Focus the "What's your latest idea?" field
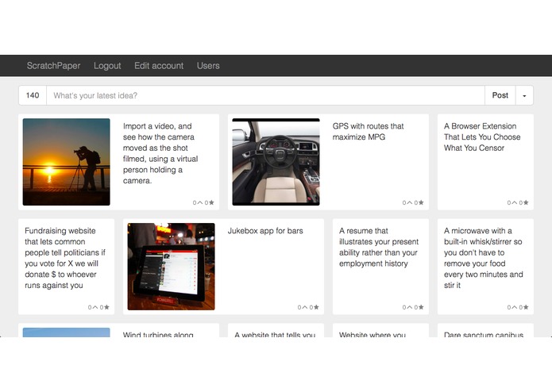552x392 pixels. coord(265,96)
